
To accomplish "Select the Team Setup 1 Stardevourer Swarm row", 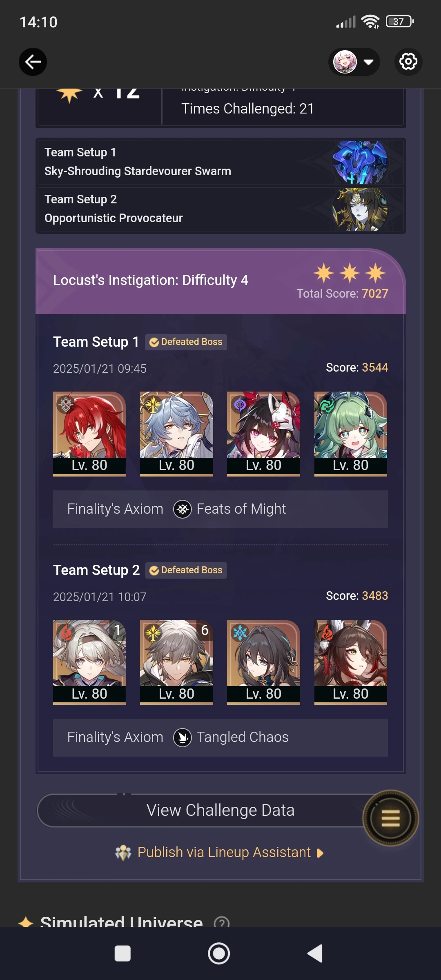I will point(220,162).
